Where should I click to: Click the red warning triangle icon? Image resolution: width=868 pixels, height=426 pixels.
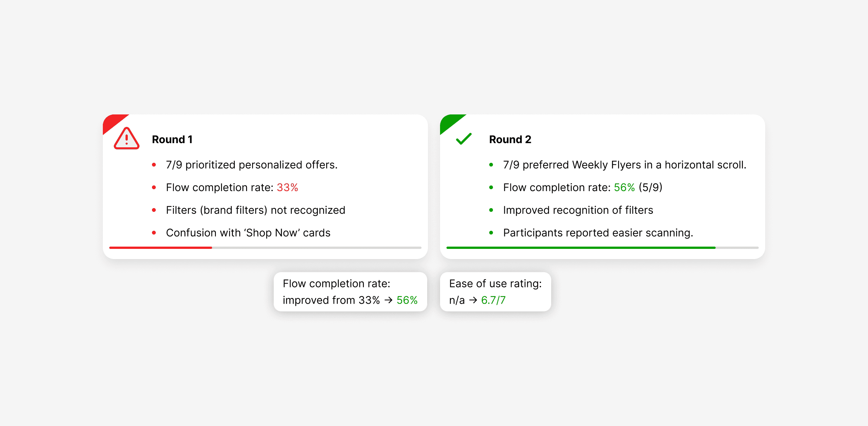[127, 139]
